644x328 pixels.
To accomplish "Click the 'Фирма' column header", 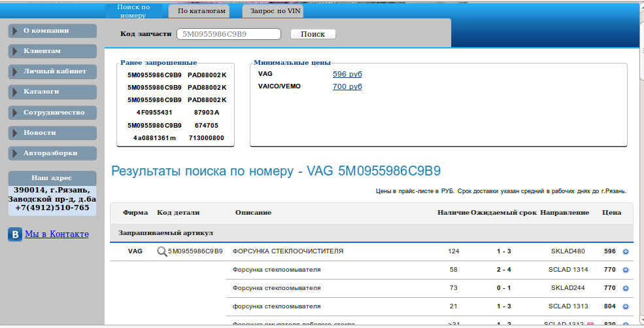I will point(135,213).
